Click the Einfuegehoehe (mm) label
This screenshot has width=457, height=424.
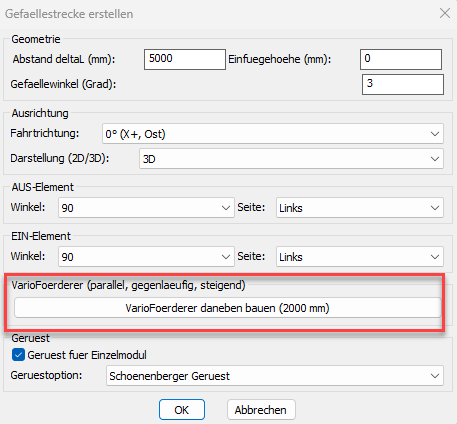[x=280, y=59]
